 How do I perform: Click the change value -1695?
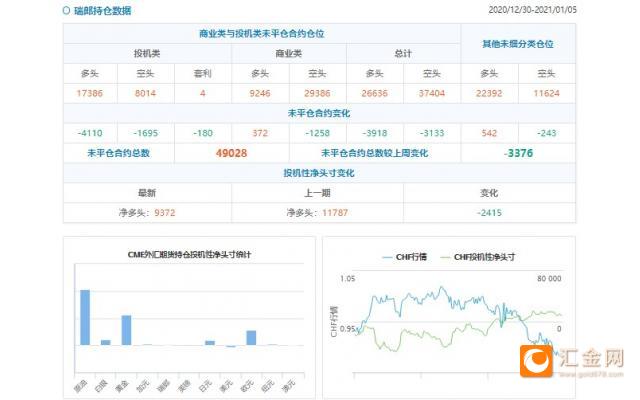145,133
